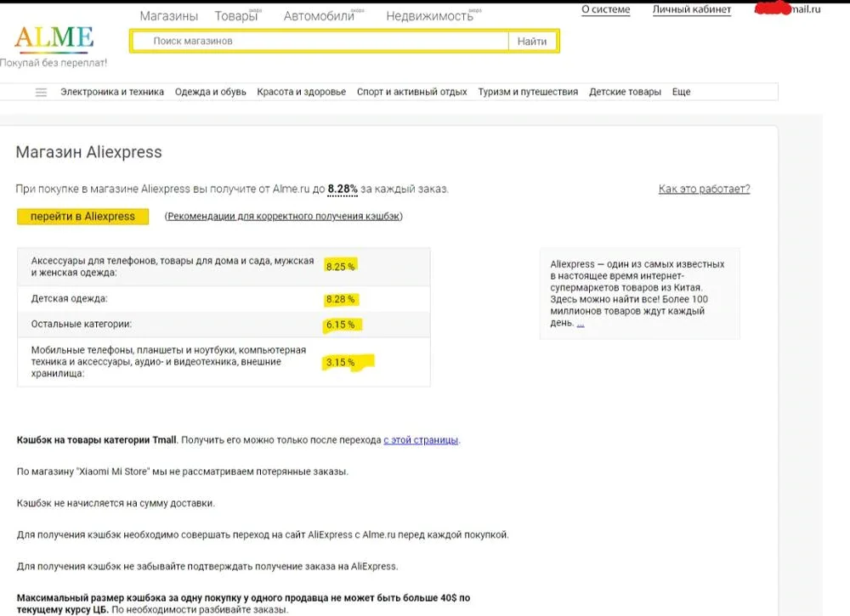Open the Товары tab
The width and height of the screenshot is (850, 616).
pos(235,16)
